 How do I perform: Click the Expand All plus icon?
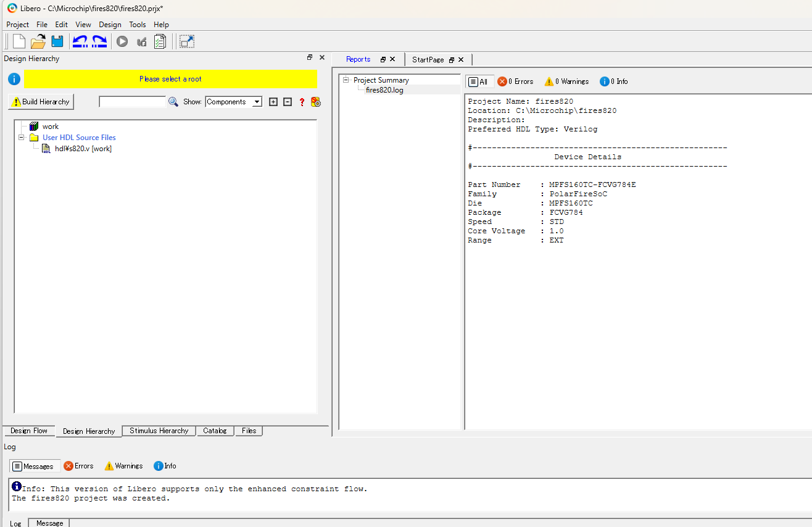pyautogui.click(x=273, y=102)
